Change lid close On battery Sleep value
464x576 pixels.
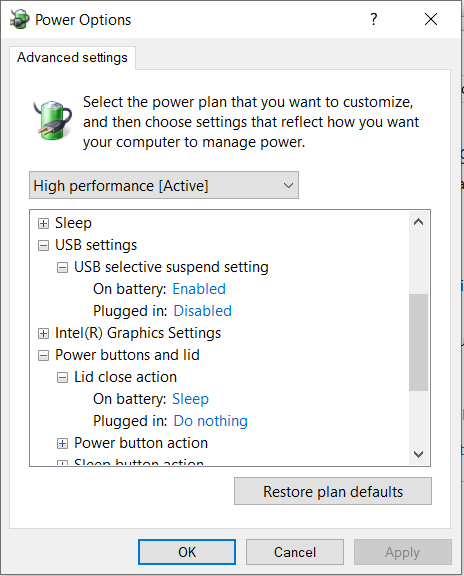[190, 399]
